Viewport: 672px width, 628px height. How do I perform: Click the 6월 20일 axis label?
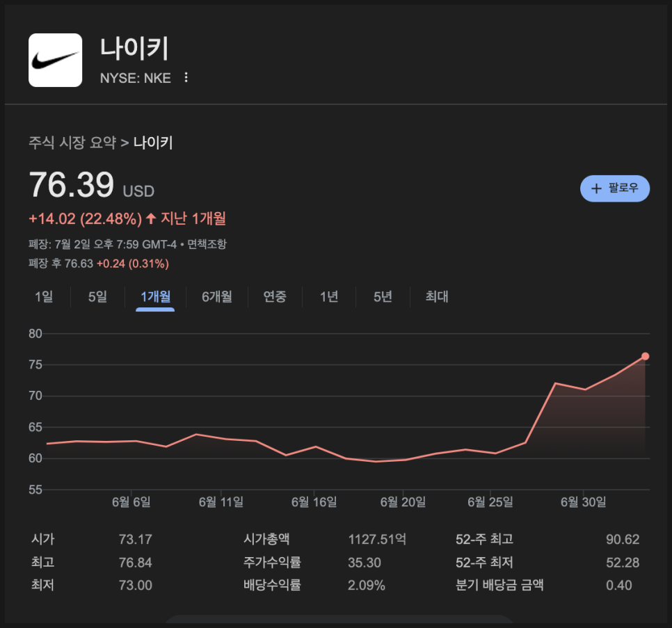(x=403, y=502)
